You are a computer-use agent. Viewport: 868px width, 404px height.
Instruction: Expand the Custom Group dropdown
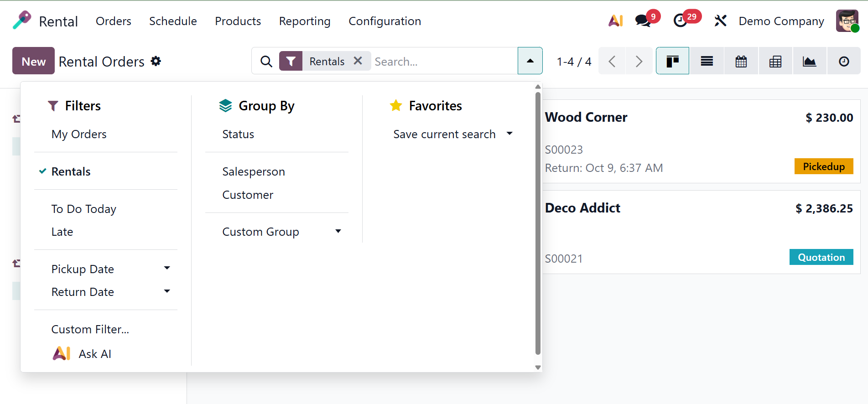[x=338, y=232]
